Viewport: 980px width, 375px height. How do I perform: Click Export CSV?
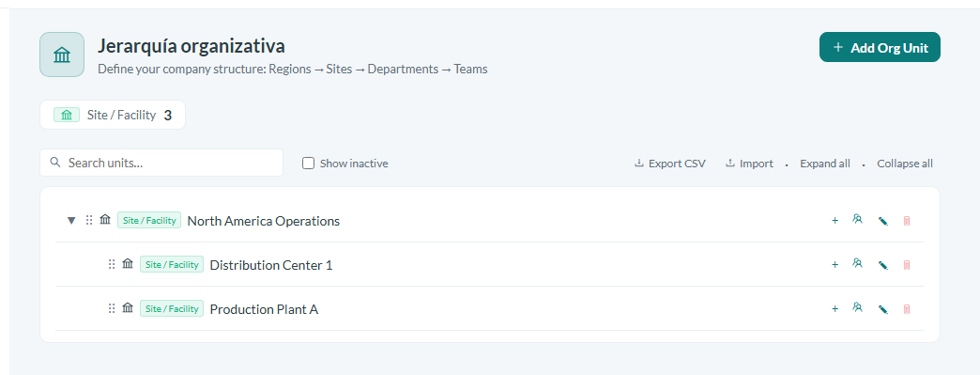coord(670,164)
